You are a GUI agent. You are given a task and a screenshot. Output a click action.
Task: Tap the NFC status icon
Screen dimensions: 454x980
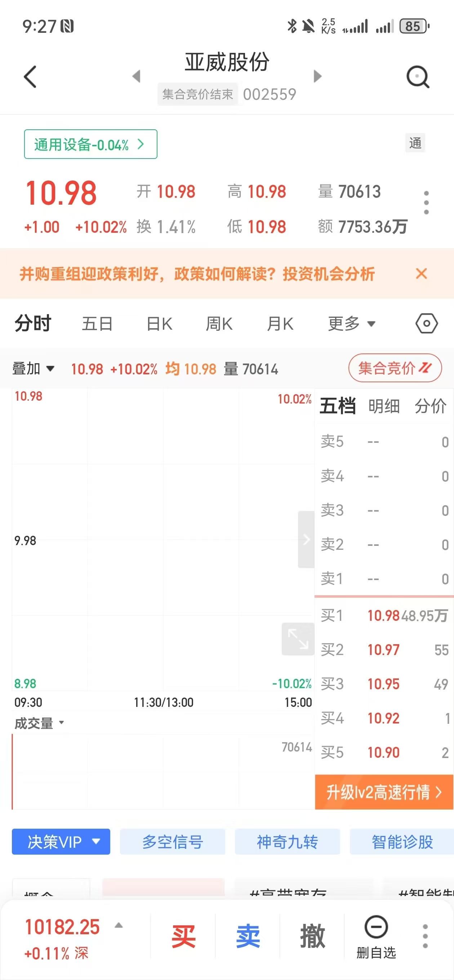click(67, 26)
